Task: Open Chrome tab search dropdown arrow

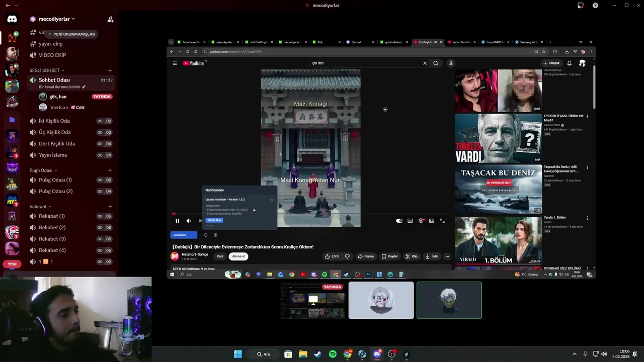Action: pos(171,42)
